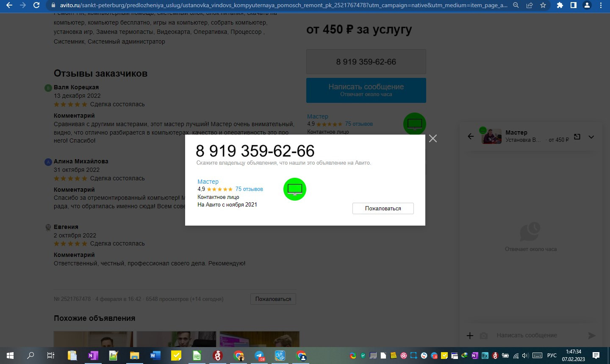The image size is (610, 364).
Task: Close the phone number popup with the X
Action: point(433,138)
